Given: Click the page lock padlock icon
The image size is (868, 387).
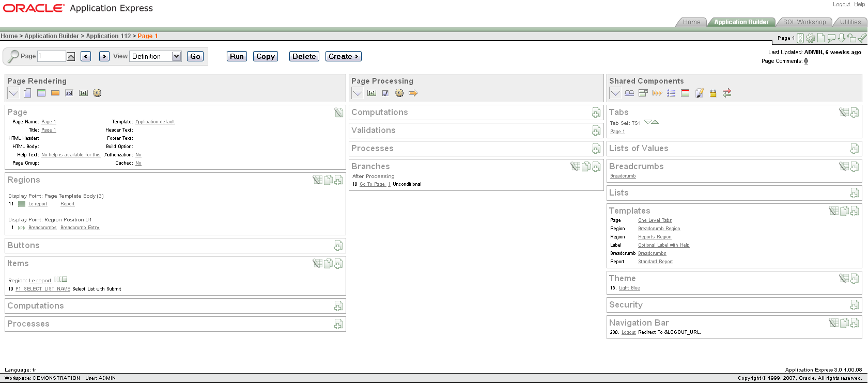Looking at the screenshot, I should [851, 38].
